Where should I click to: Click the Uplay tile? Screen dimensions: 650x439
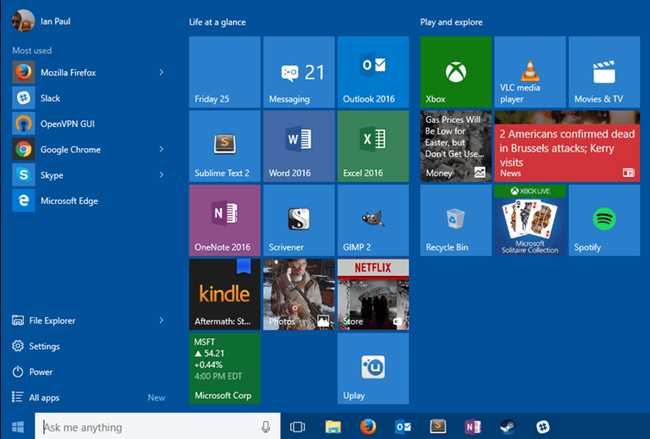(x=373, y=368)
